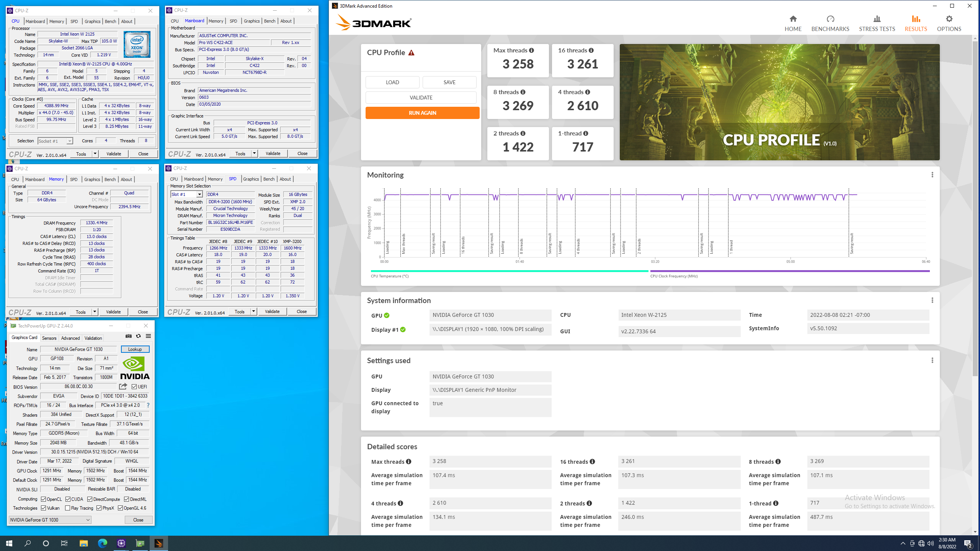Open Graphics tab in CPU-Z Mainboard window
The width and height of the screenshot is (980, 551).
pos(252,21)
